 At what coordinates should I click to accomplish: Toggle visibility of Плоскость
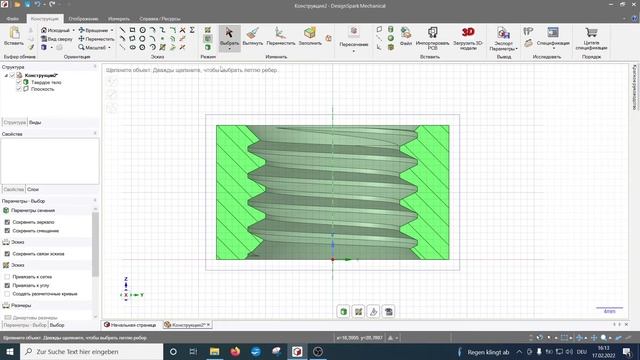(x=19, y=89)
